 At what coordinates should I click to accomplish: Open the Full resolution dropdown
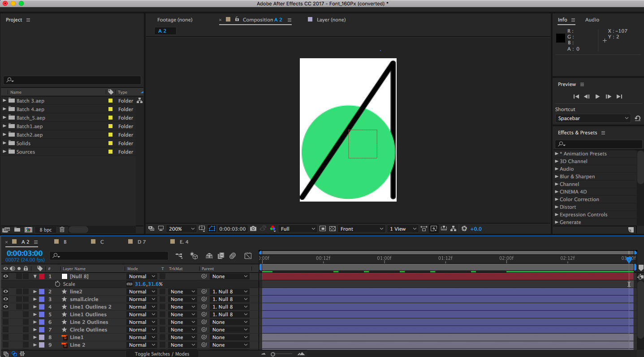pos(298,229)
